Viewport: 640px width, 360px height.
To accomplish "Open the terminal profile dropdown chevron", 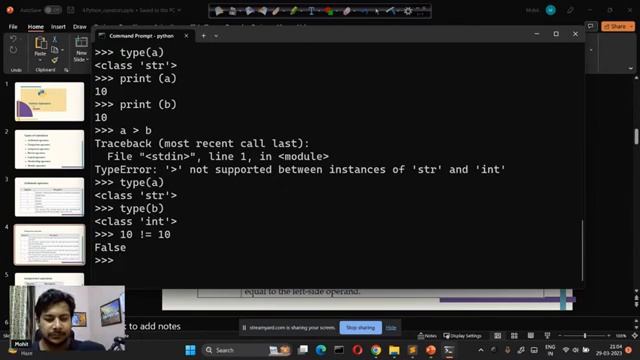I will (x=216, y=36).
